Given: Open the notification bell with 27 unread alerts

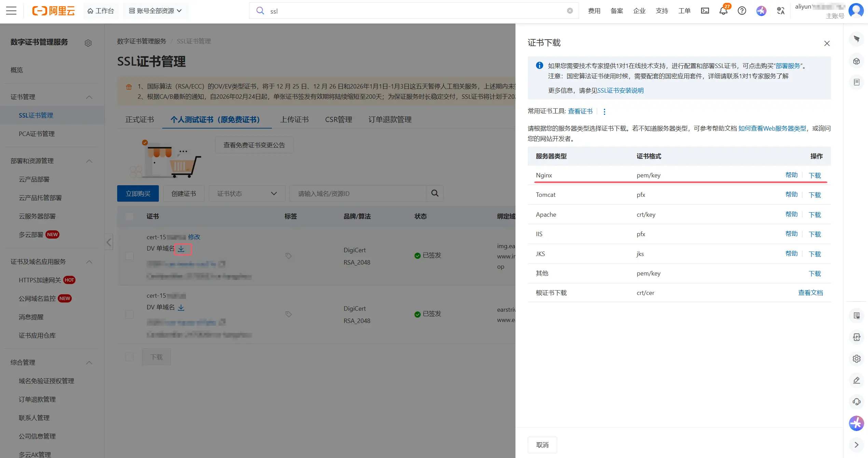Looking at the screenshot, I should click(723, 11).
